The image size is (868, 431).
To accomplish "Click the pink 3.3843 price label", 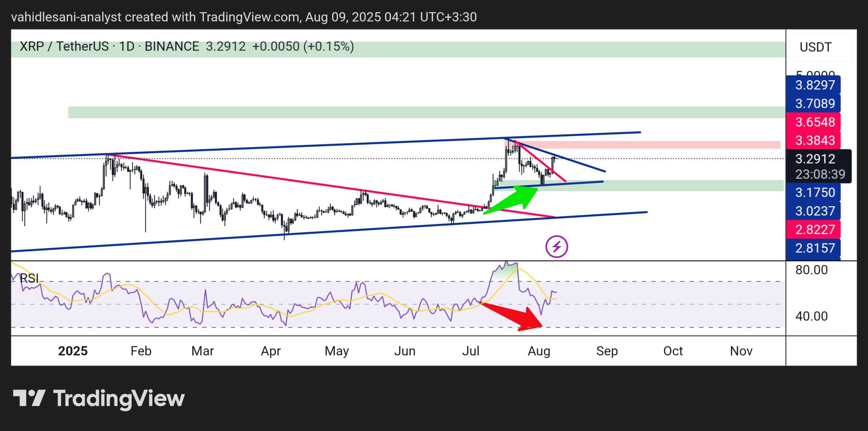I will [815, 140].
